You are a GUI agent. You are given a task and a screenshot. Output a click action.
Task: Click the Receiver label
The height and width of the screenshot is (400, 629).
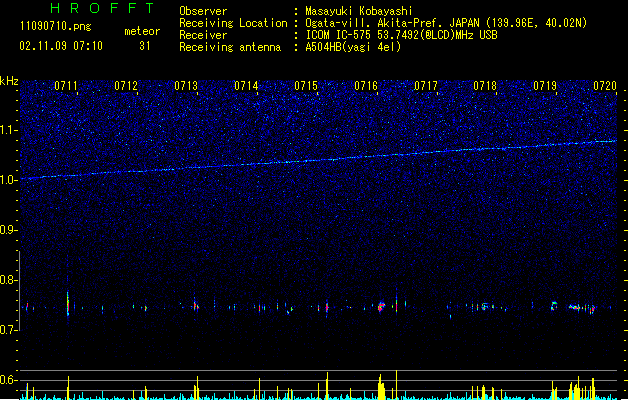203,35
